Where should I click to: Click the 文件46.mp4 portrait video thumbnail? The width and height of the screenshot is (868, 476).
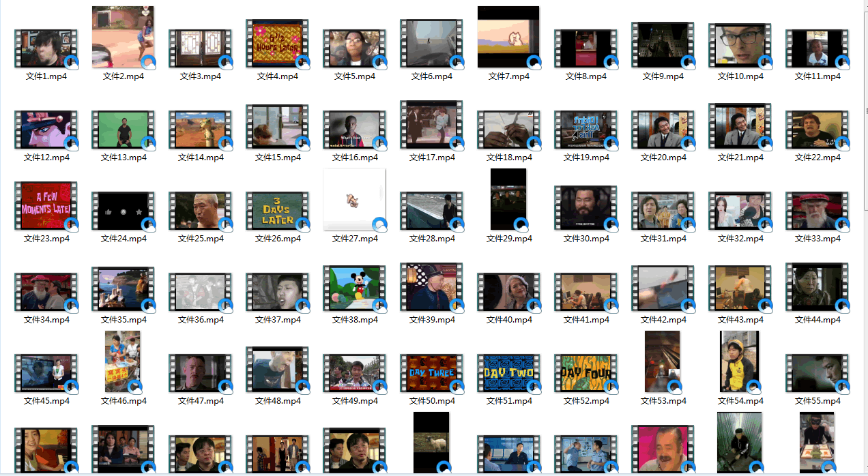(x=123, y=361)
